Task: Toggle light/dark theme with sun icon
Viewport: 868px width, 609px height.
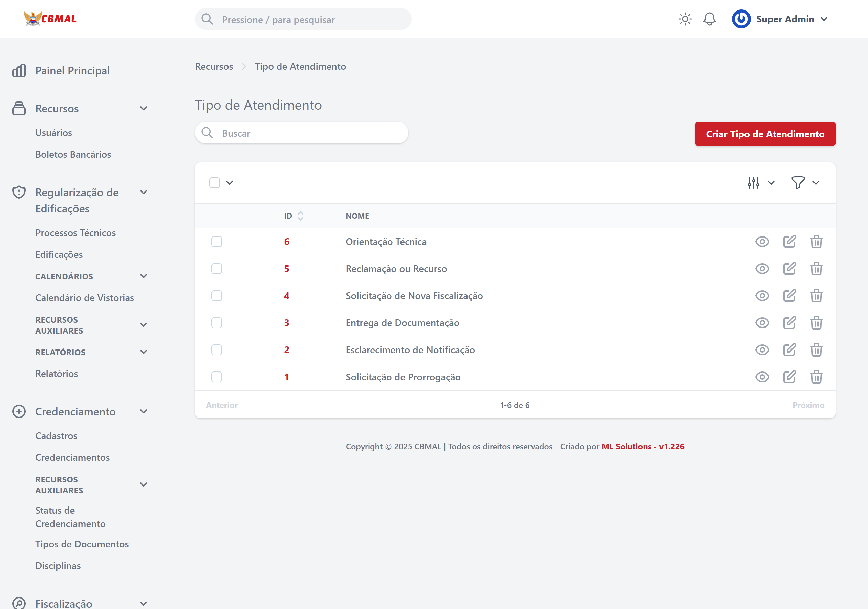Action: (x=685, y=19)
